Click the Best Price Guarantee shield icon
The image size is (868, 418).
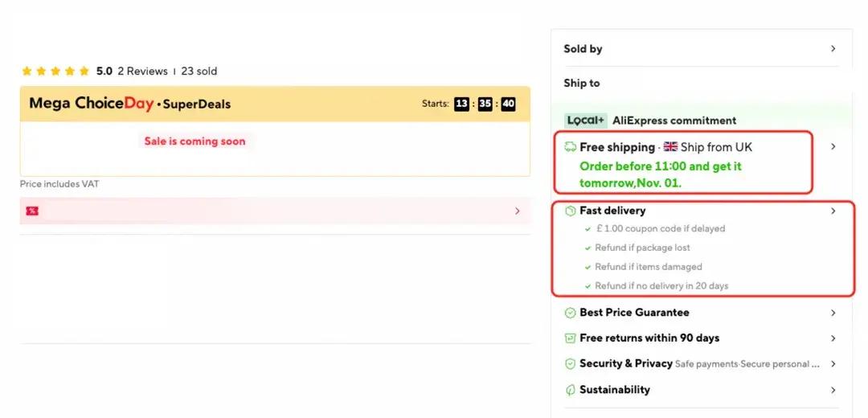[x=570, y=313]
